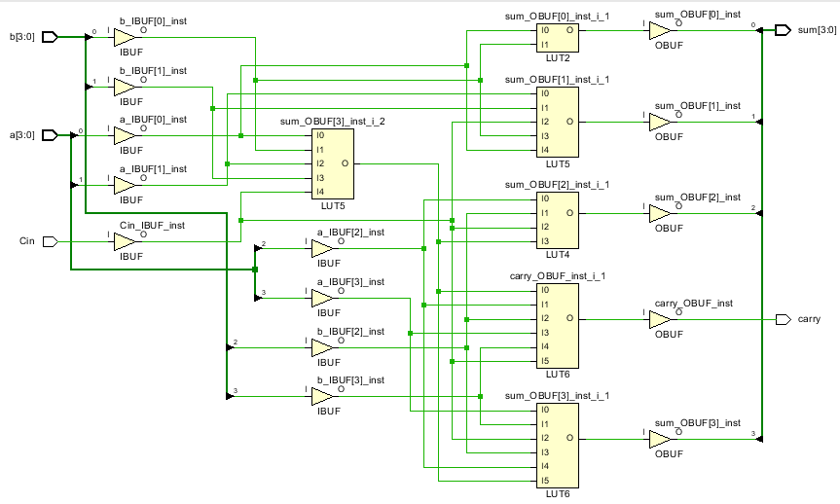Select the sum_OBUF[0]_inst_i_1 LUT2 block
The height and width of the screenshot is (504, 840).
558,38
